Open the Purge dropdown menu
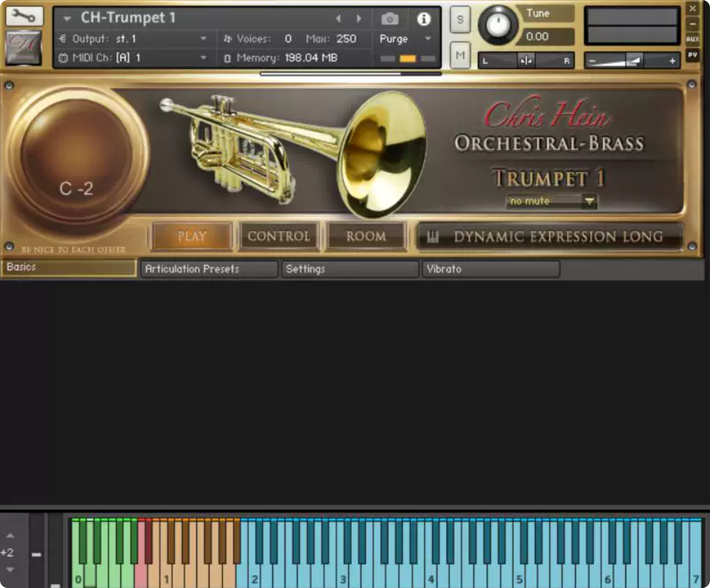 click(x=428, y=39)
